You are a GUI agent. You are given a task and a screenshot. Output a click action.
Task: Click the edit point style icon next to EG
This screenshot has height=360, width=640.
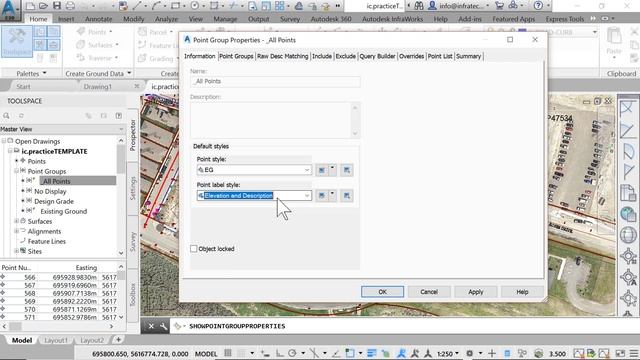(322, 170)
